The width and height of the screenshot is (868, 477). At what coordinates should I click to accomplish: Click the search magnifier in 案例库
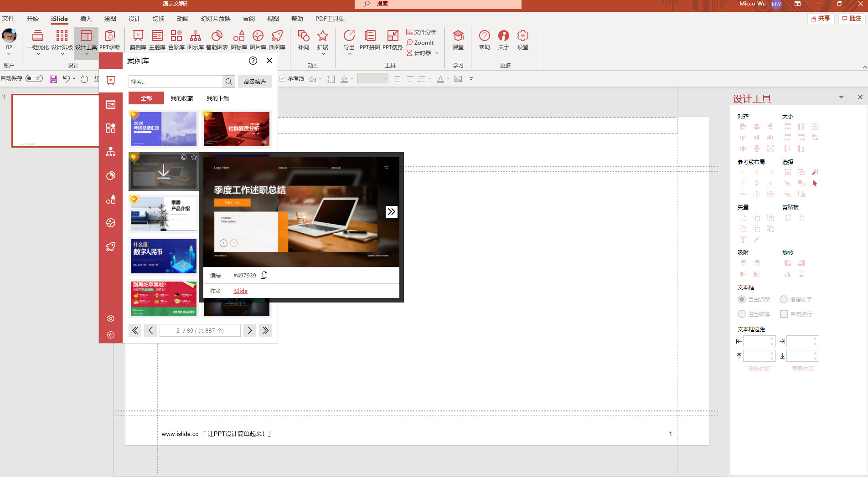(229, 82)
